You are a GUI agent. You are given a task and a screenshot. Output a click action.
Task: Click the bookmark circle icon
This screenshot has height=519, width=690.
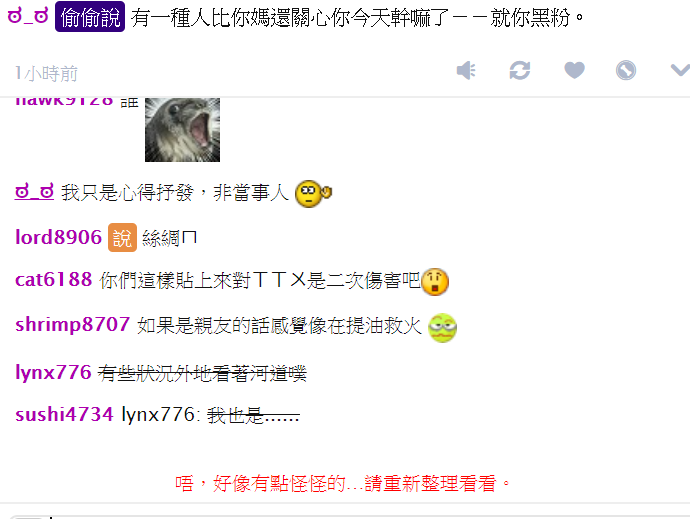[x=626, y=70]
